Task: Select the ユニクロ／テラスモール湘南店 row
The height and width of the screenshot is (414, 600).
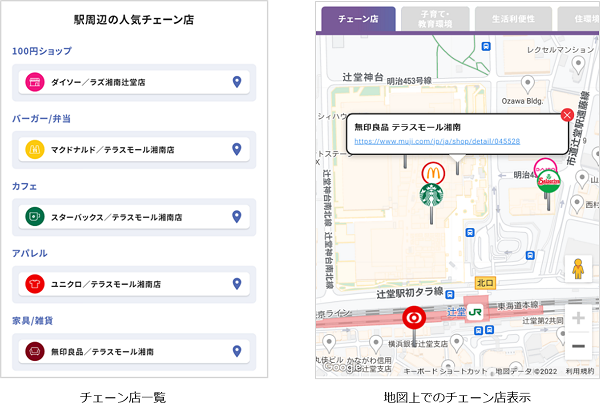Action: tap(134, 284)
